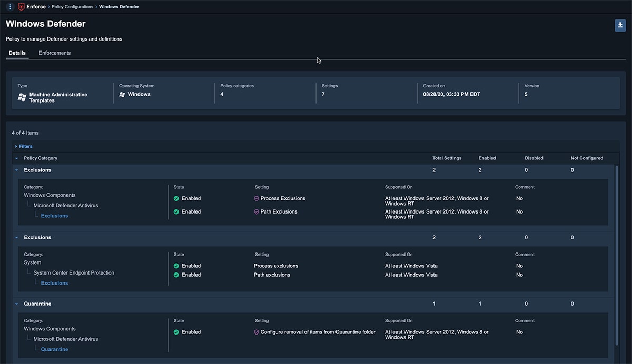Image resolution: width=632 pixels, height=364 pixels.
Task: Switch to the Enforcements tab
Action: 55,53
